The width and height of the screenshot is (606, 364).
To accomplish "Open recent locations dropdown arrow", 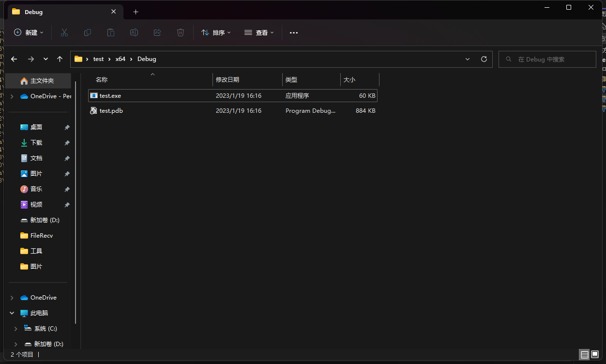I will coord(45,59).
